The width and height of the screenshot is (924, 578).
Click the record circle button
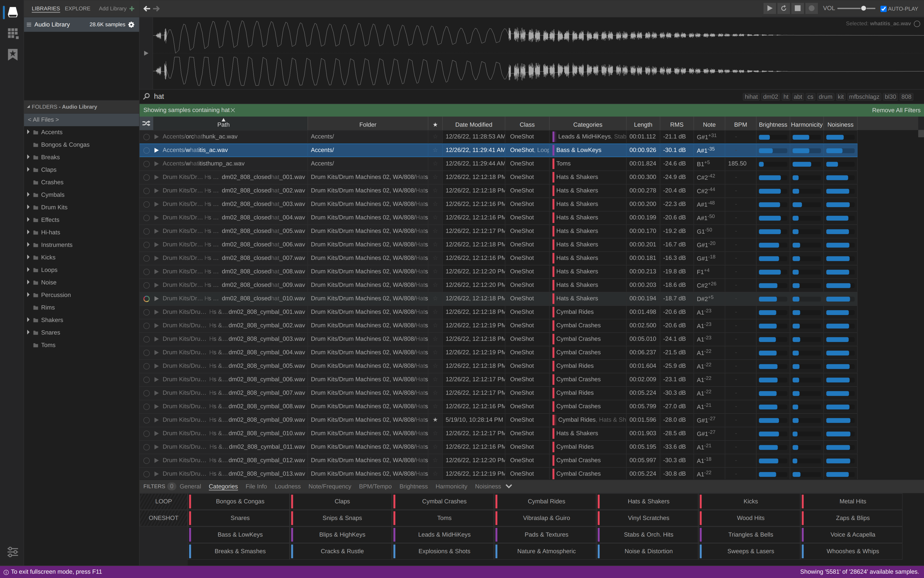tap(811, 8)
